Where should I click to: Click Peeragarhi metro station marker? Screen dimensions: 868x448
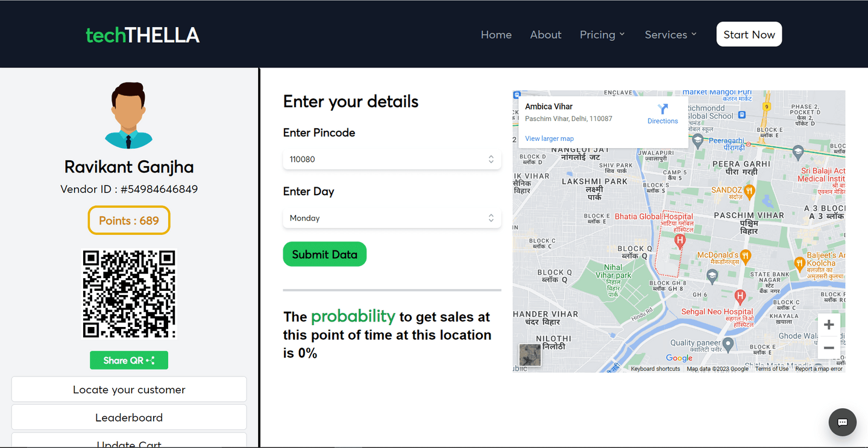[x=748, y=145]
